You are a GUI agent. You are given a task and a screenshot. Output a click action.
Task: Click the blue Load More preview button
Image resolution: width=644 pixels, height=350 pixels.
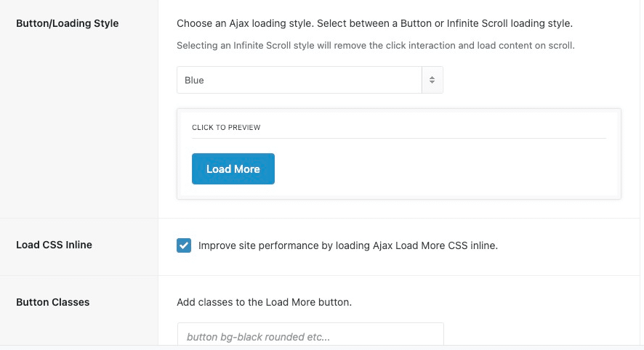[x=233, y=169]
